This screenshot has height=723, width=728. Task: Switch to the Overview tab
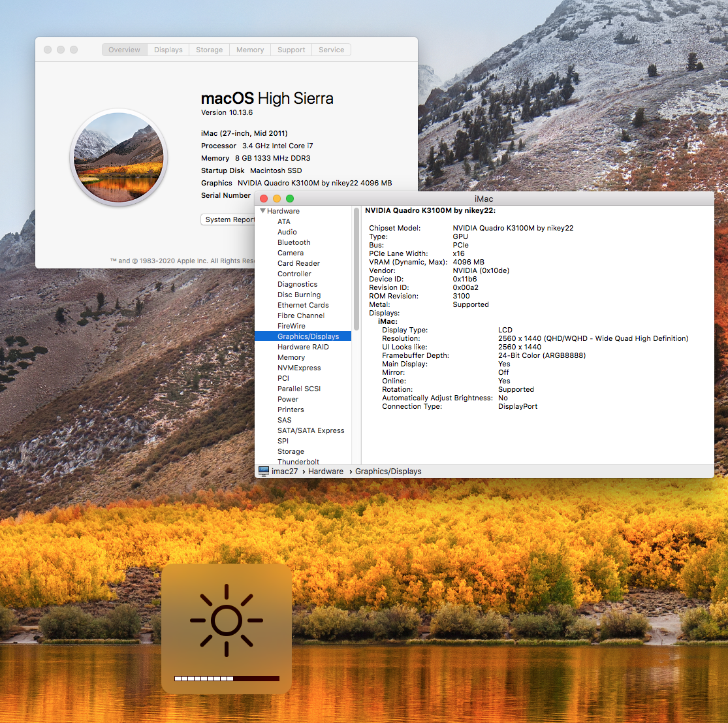(124, 50)
